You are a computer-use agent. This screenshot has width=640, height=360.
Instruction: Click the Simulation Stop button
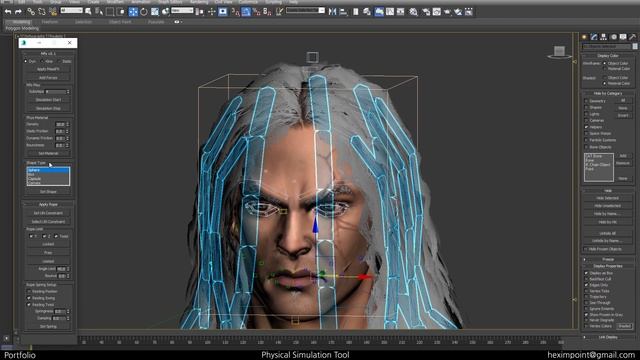pyautogui.click(x=48, y=109)
